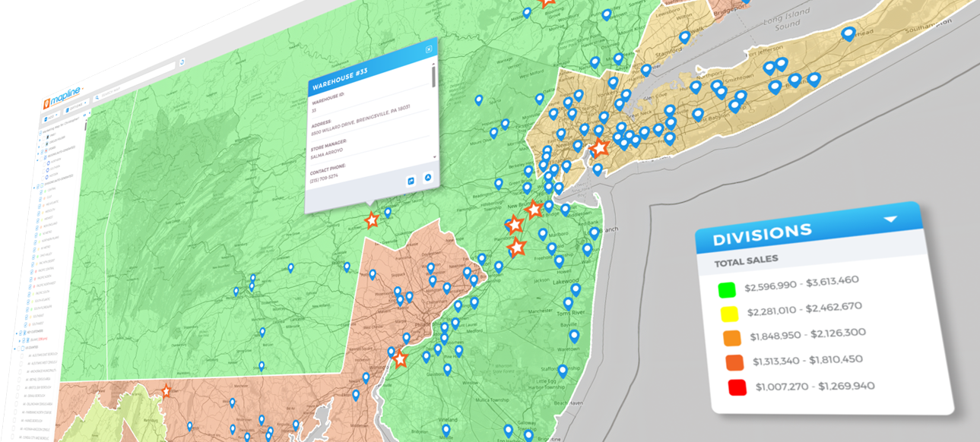The width and height of the screenshot is (980, 442).
Task: Click the directions icon in warehouse popup
Action: pyautogui.click(x=411, y=181)
